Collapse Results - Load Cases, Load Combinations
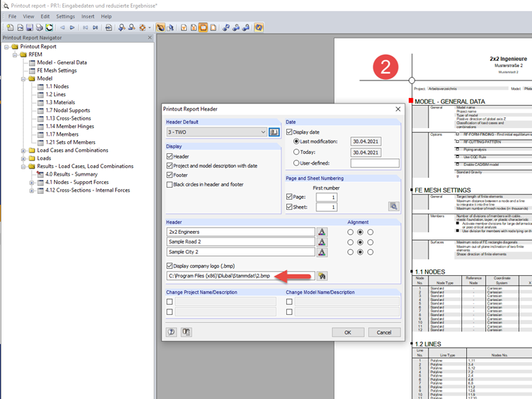The image size is (532, 399). [23, 167]
